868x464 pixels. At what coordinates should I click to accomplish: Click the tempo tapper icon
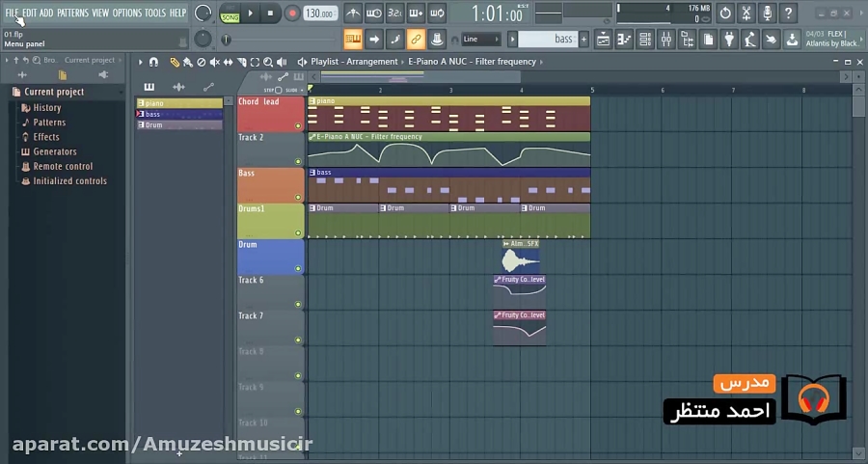pyautogui.click(x=750, y=40)
